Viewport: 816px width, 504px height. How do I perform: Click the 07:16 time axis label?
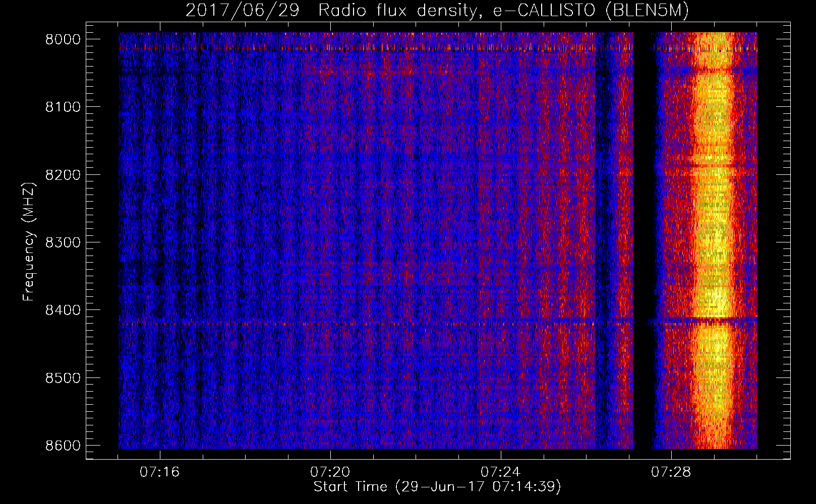click(160, 472)
